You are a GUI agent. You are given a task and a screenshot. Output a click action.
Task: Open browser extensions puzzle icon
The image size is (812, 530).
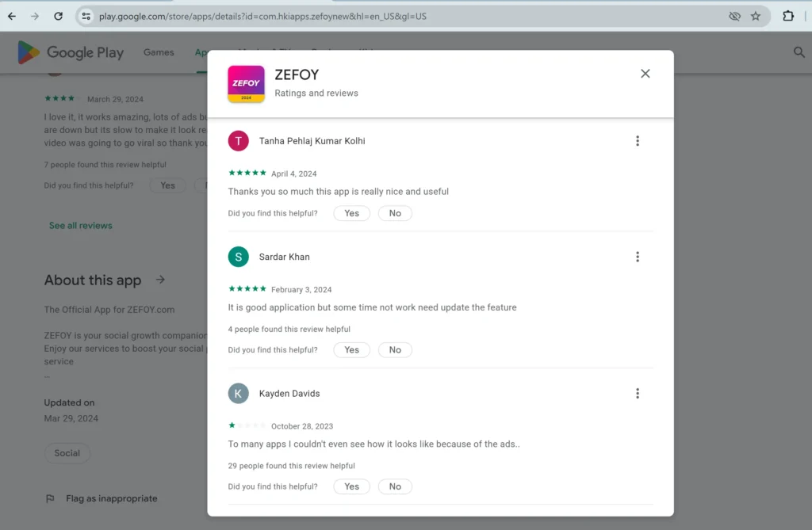pyautogui.click(x=787, y=16)
